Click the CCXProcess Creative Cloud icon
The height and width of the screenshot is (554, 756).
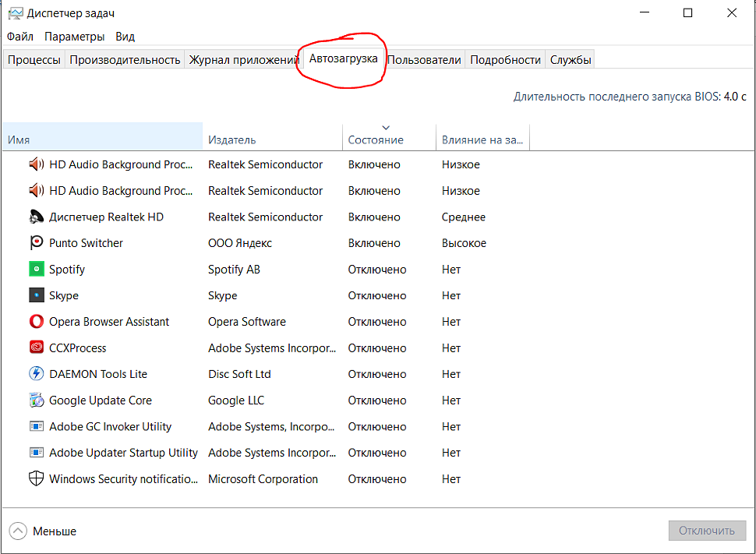coord(36,348)
